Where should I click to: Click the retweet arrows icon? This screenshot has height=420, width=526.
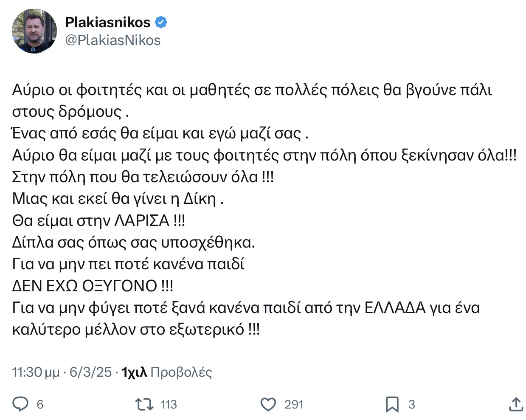point(144,404)
